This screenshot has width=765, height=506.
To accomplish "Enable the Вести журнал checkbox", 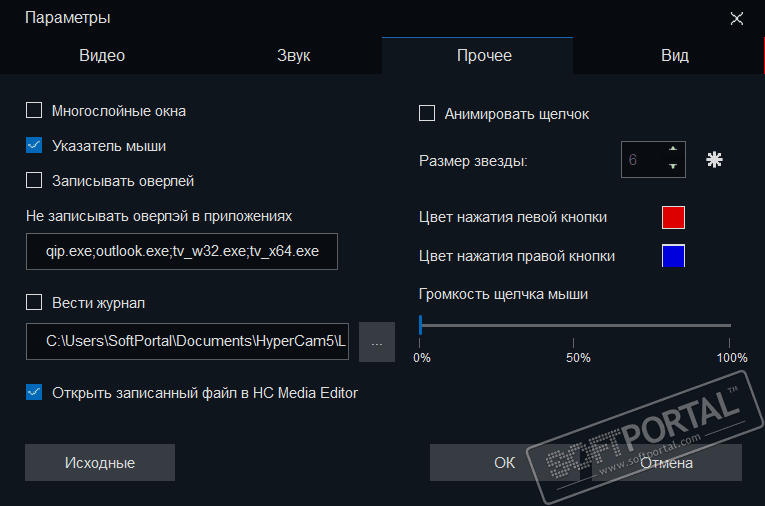I will (34, 302).
